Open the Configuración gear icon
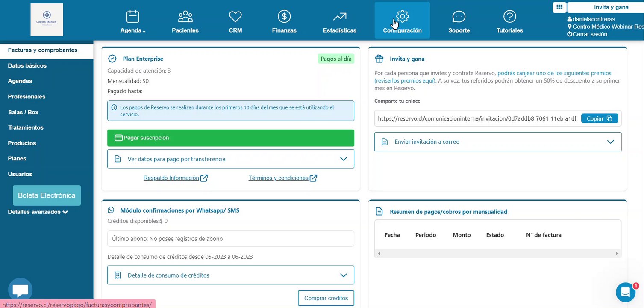The width and height of the screenshot is (644, 308). click(x=402, y=17)
